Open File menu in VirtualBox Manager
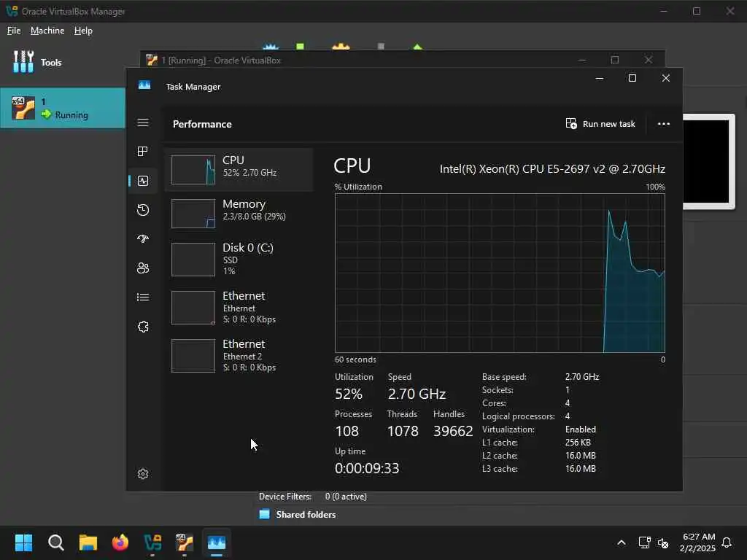747x560 pixels. 14,31
